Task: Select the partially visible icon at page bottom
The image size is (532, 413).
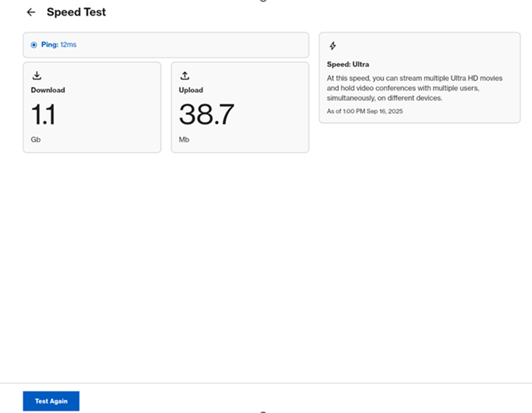Action: (265, 411)
